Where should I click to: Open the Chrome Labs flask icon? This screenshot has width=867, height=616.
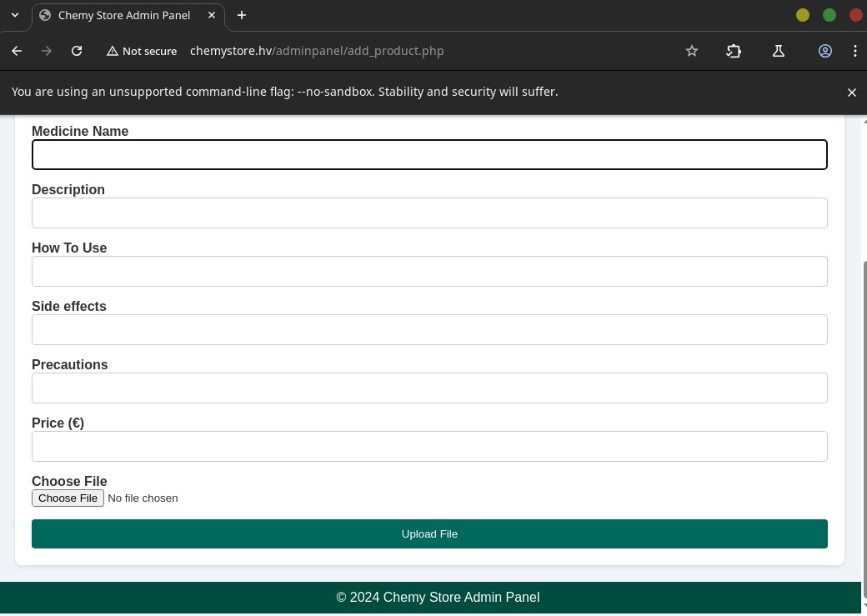click(779, 51)
